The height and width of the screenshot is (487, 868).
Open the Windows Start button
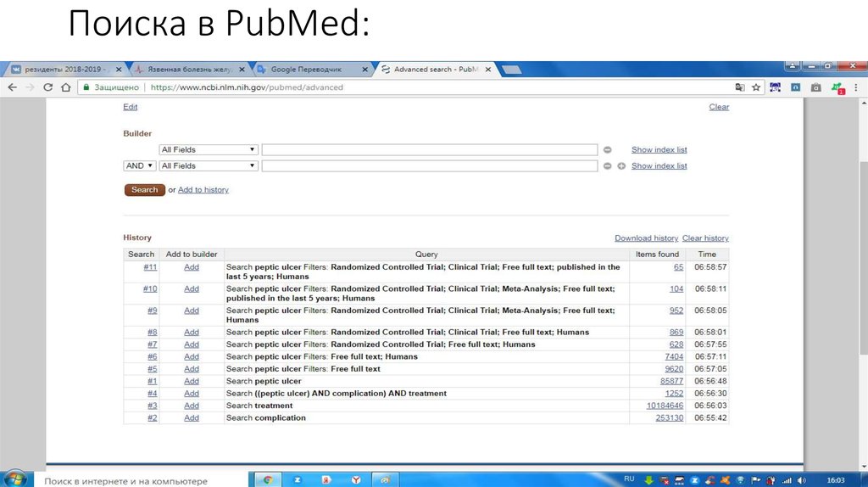[15, 479]
